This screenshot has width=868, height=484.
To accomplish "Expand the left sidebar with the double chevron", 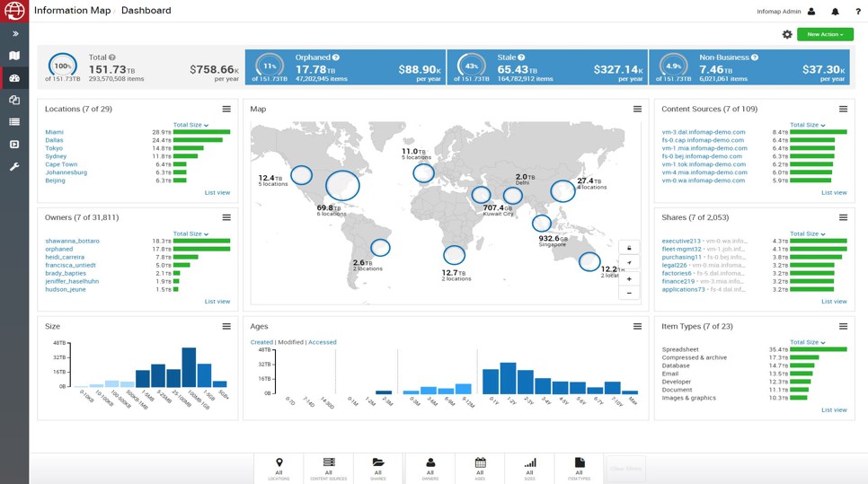I will pos(14,33).
